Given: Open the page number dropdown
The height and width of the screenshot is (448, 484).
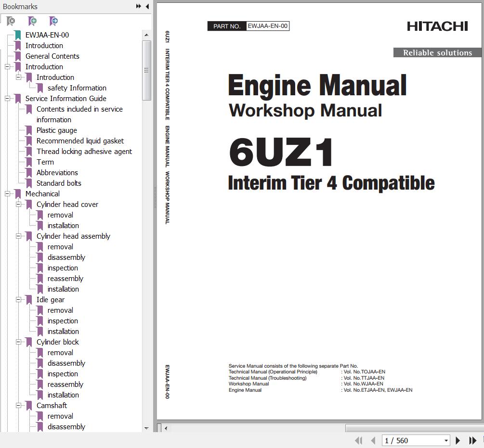Looking at the screenshot, I should point(446,440).
